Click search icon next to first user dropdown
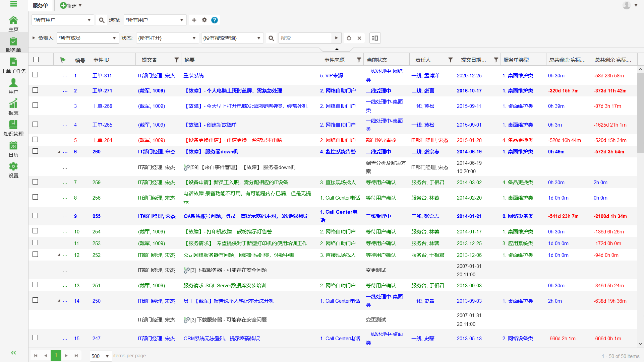This screenshot has width=644, height=362. pos(102,20)
